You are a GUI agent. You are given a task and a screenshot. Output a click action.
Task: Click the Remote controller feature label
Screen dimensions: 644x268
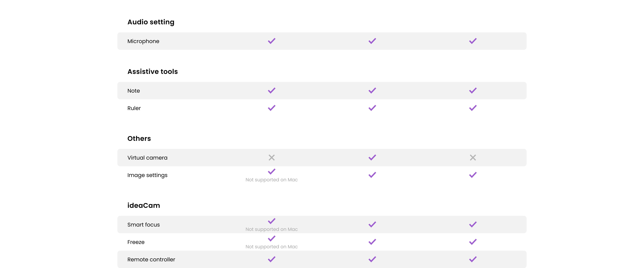[x=151, y=259]
